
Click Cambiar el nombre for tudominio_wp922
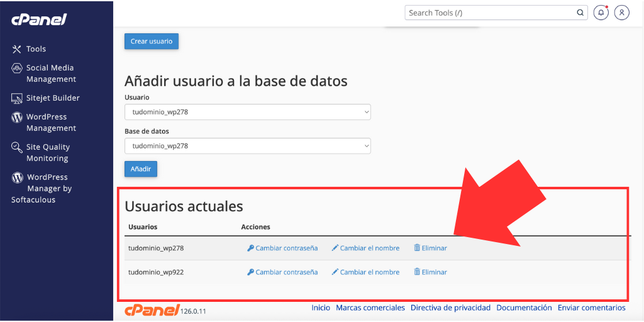pos(370,272)
